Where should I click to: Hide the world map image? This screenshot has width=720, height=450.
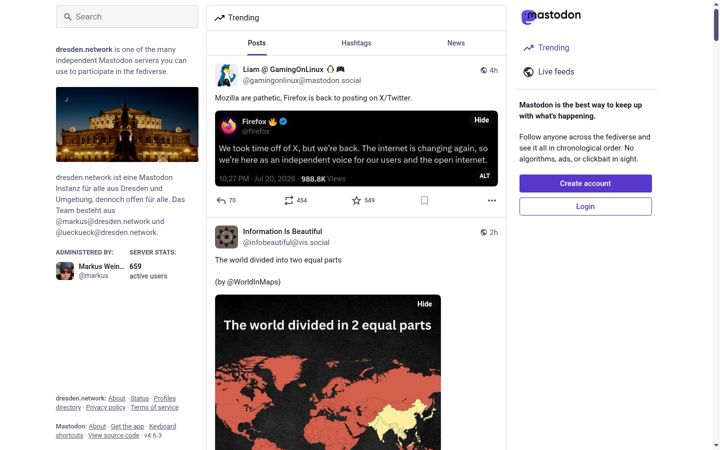click(x=424, y=304)
